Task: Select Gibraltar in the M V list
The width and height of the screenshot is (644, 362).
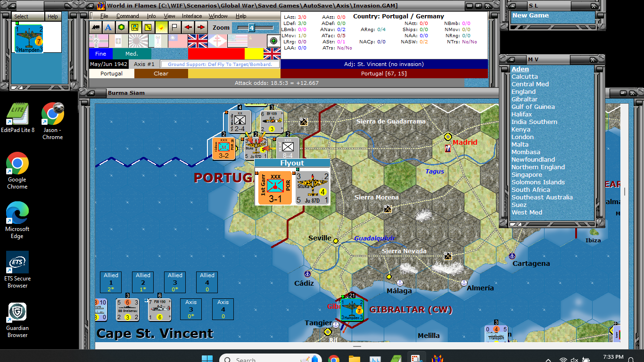Action: [x=524, y=99]
